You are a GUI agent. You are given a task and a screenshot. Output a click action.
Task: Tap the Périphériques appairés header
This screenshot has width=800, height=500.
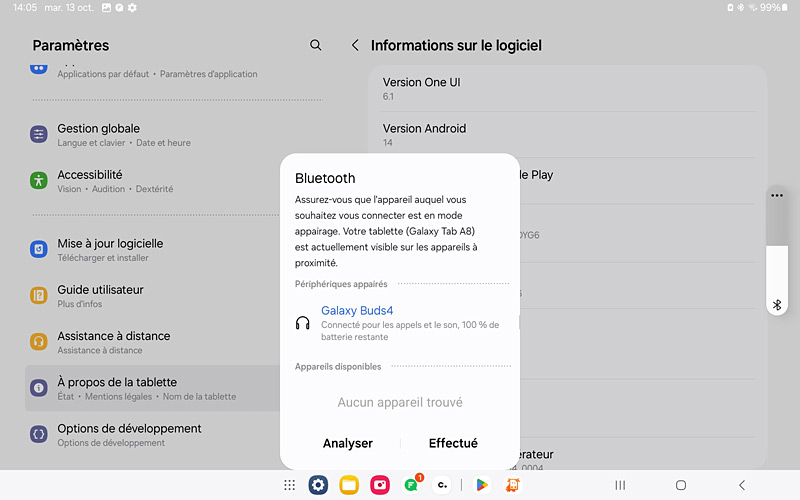[x=341, y=284]
